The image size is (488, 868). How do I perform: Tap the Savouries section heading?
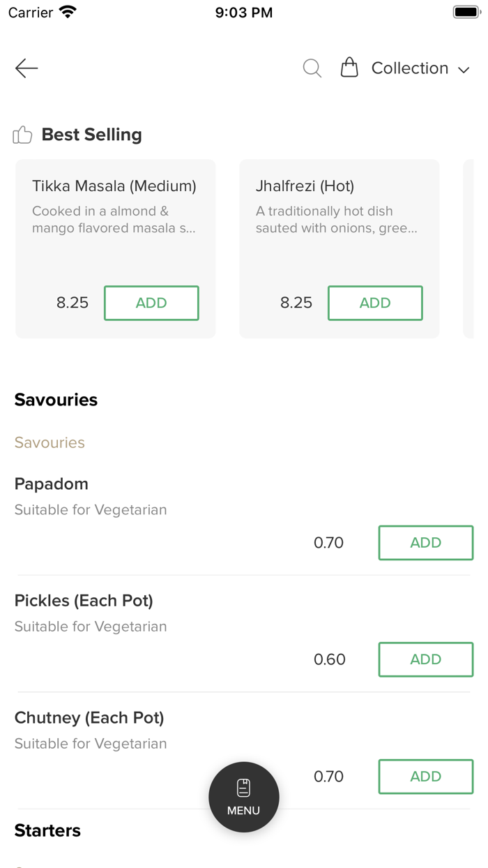coord(56,400)
